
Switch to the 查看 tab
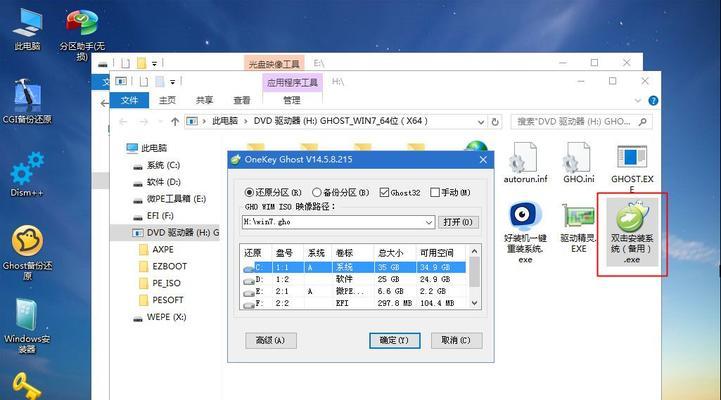pyautogui.click(x=241, y=100)
